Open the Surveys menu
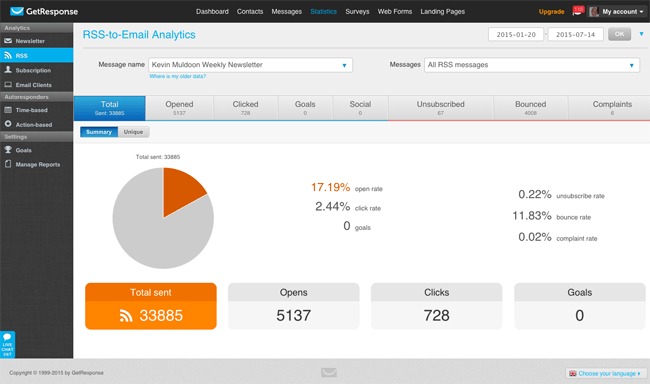The width and height of the screenshot is (650, 384). click(357, 12)
